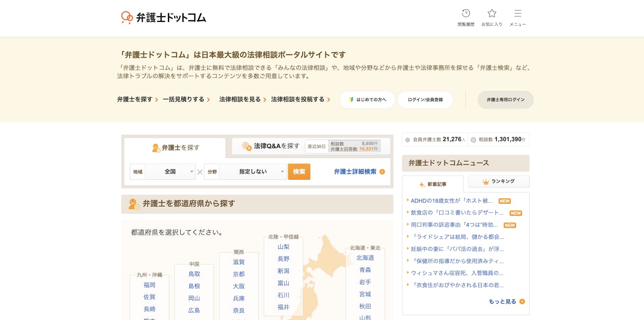Click the ログイン/会員登録 button
This screenshot has height=320, width=644.
tap(425, 100)
